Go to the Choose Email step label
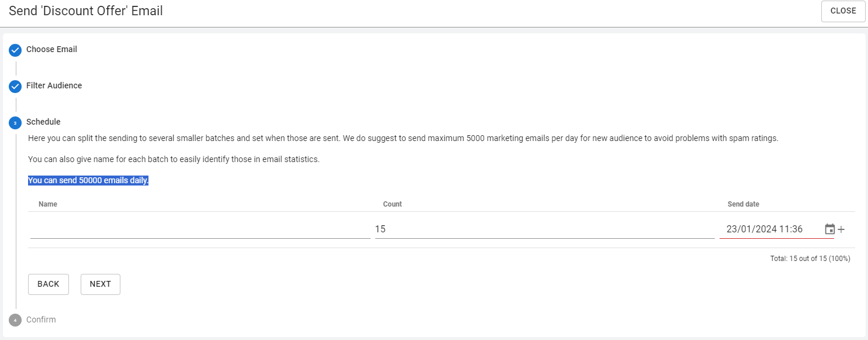 pyautogui.click(x=51, y=50)
